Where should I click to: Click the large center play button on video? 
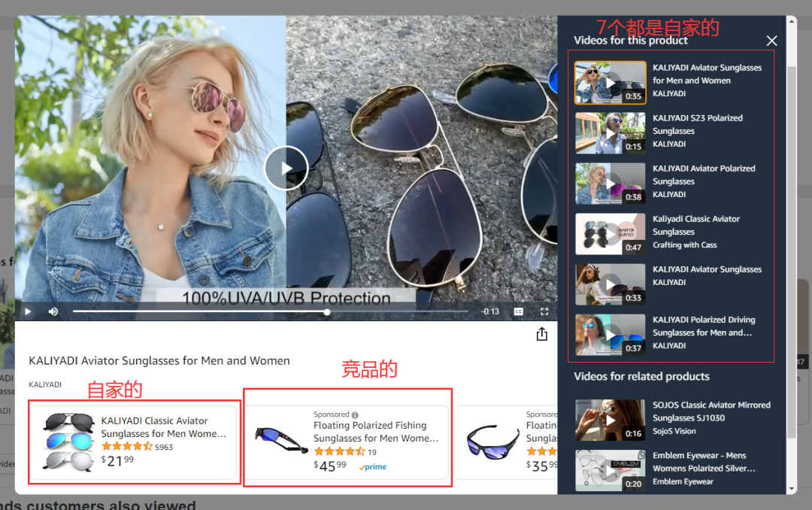pyautogui.click(x=286, y=168)
